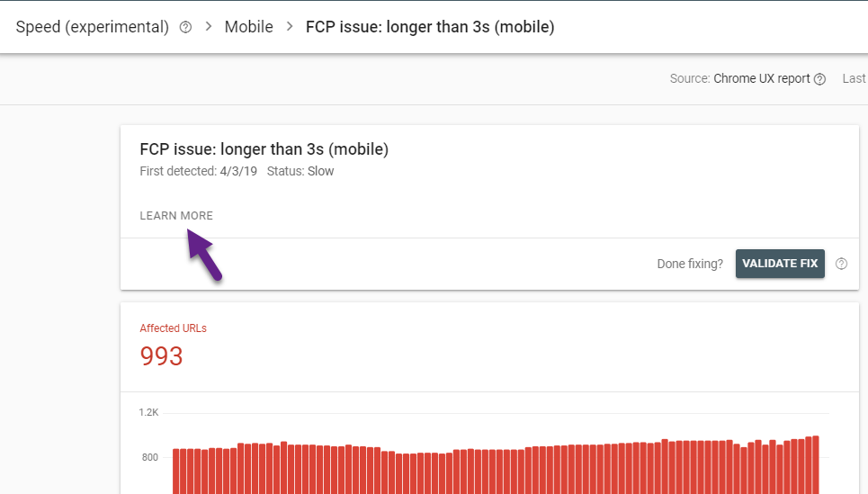Navigate to the Mobile breadcrumb

click(249, 27)
